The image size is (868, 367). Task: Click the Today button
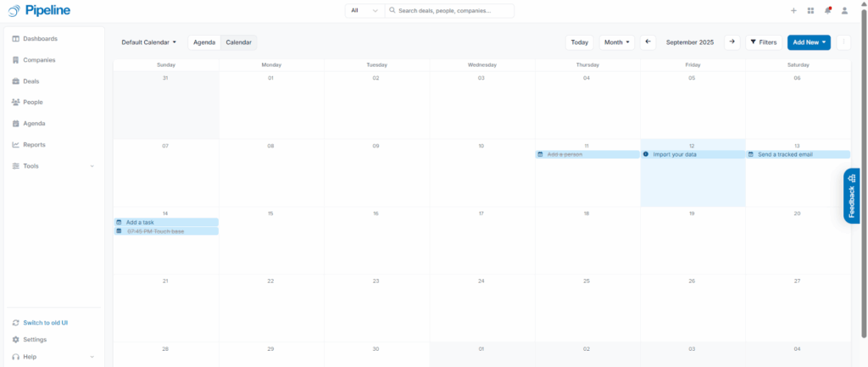(x=580, y=42)
